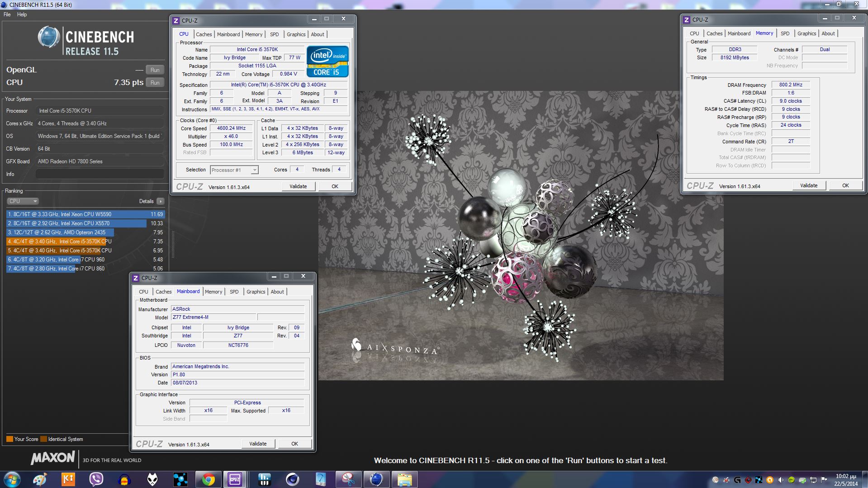Select Graphics tab in top-left CPU-Z
The height and width of the screenshot is (488, 868).
point(296,34)
